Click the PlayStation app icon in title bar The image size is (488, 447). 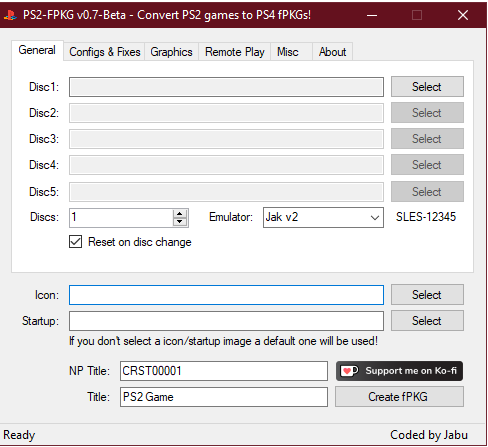pos(11,15)
